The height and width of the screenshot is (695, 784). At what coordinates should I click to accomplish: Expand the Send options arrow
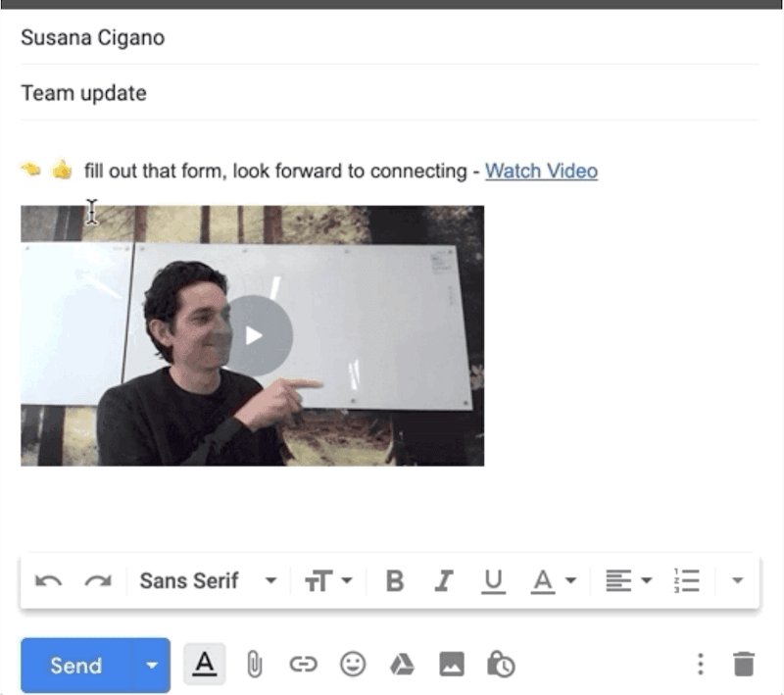[151, 665]
